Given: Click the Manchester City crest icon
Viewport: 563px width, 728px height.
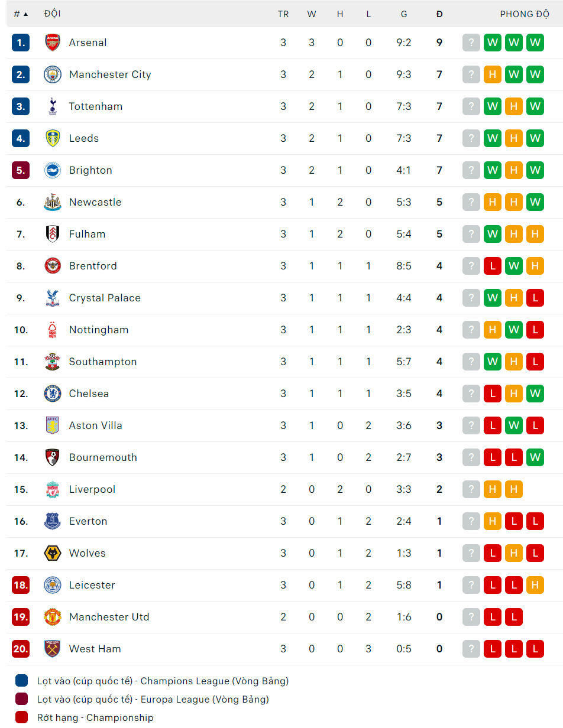Looking at the screenshot, I should coord(53,74).
